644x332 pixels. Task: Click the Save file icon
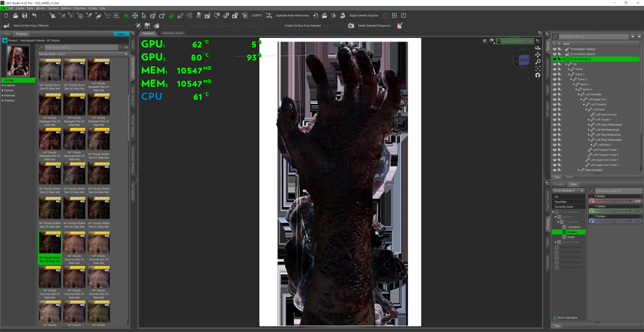pyautogui.click(x=24, y=15)
